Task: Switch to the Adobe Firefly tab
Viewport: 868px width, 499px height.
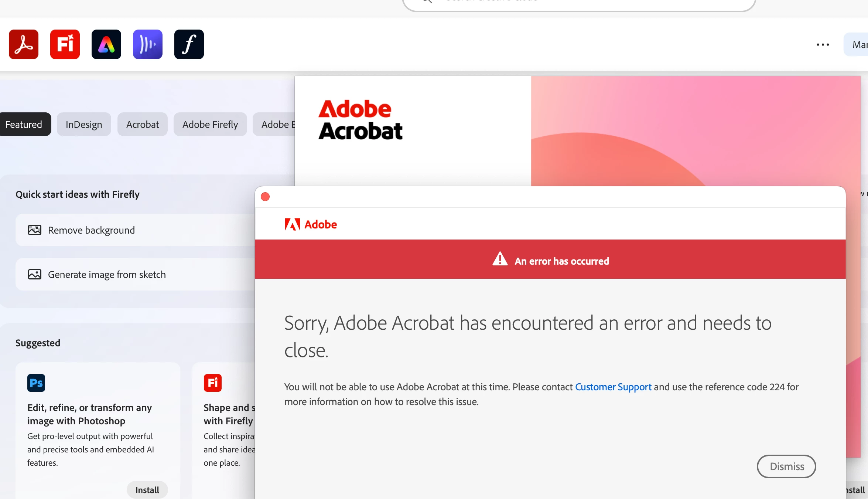Action: [210, 124]
